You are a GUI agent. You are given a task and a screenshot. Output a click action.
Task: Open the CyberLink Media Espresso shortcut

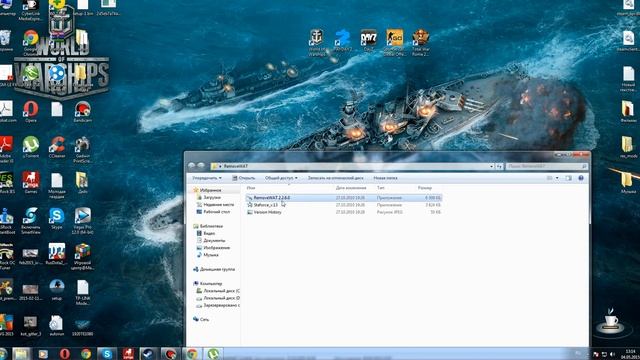click(31, 10)
